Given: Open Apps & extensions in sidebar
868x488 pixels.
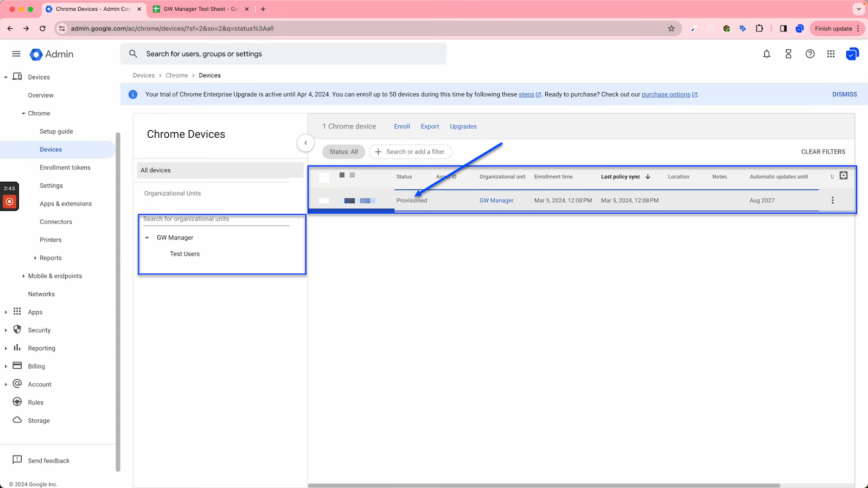Looking at the screenshot, I should click(x=66, y=204).
